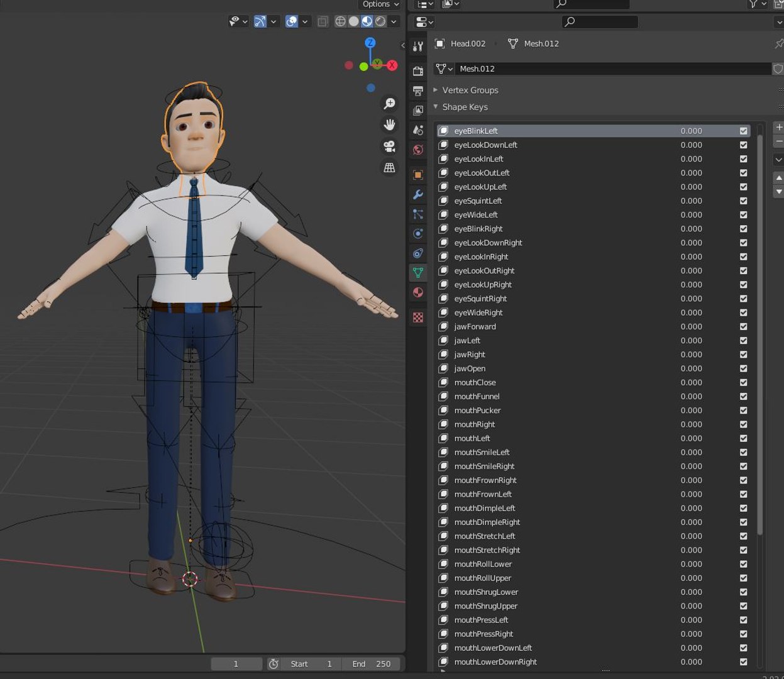
Task: Open the World properties tab
Action: [x=418, y=150]
